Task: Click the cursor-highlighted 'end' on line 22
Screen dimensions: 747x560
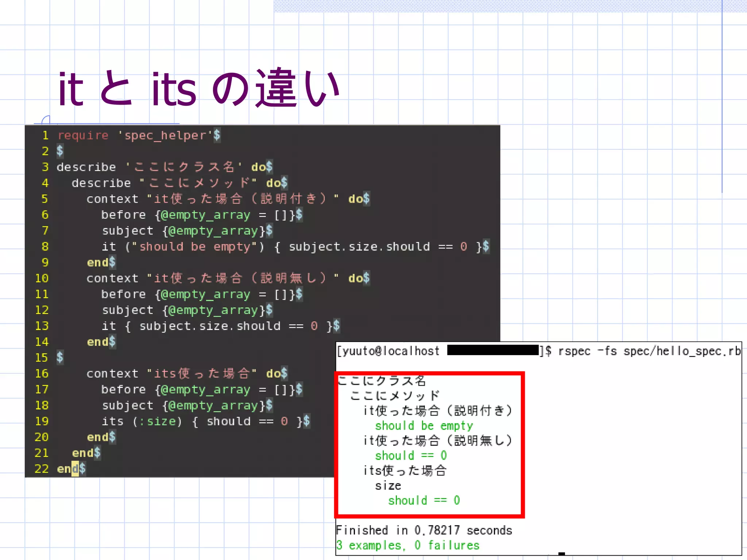Action: (68, 469)
